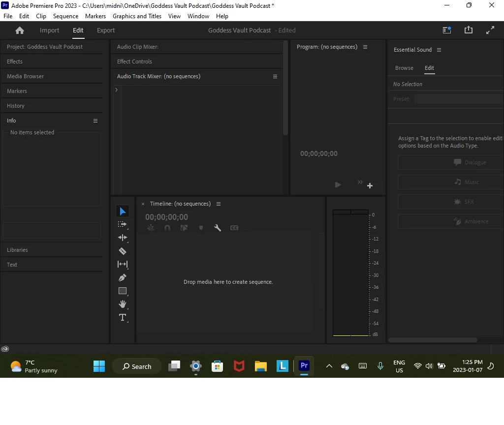Switch to the Export workspace tab
The image size is (504, 425).
tap(106, 30)
